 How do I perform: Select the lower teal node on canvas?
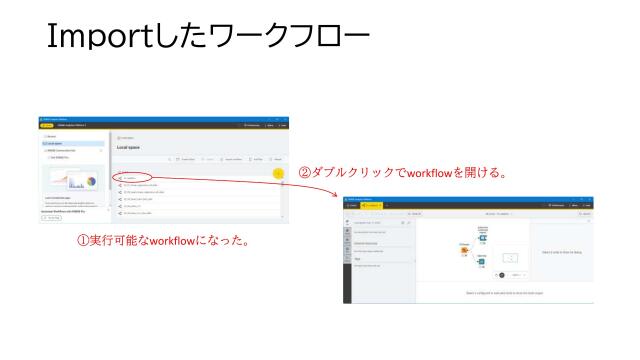pyautogui.click(x=482, y=262)
